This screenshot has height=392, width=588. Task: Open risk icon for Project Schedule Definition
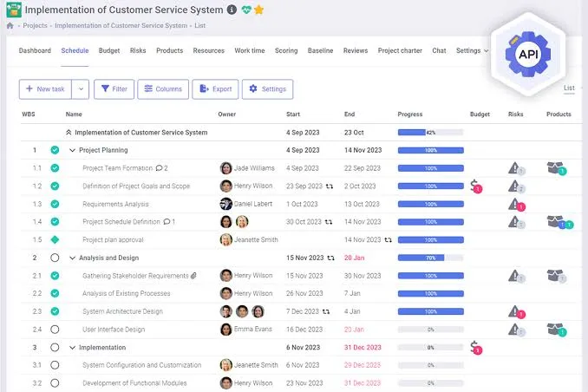click(516, 222)
